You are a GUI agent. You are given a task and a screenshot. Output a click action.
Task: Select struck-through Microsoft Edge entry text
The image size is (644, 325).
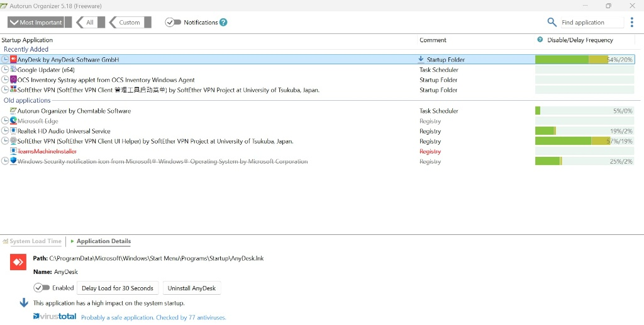pyautogui.click(x=38, y=121)
